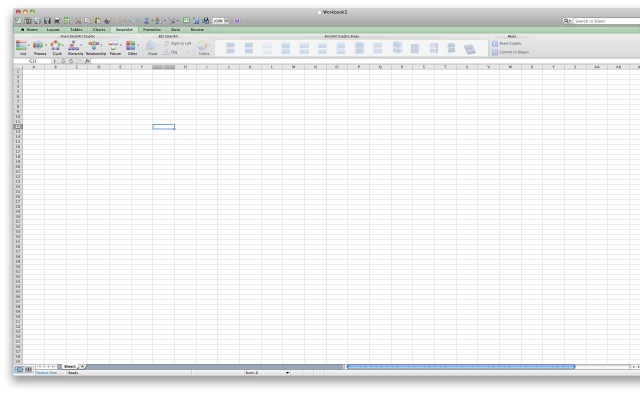Viewport: 640px width, 394px height.
Task: Open the SmartArt Colors picker
Action: point(203,47)
